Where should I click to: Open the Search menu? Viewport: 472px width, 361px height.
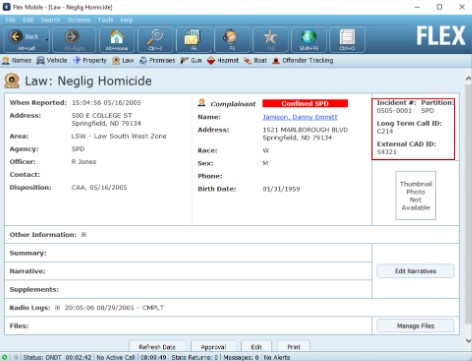50,20
